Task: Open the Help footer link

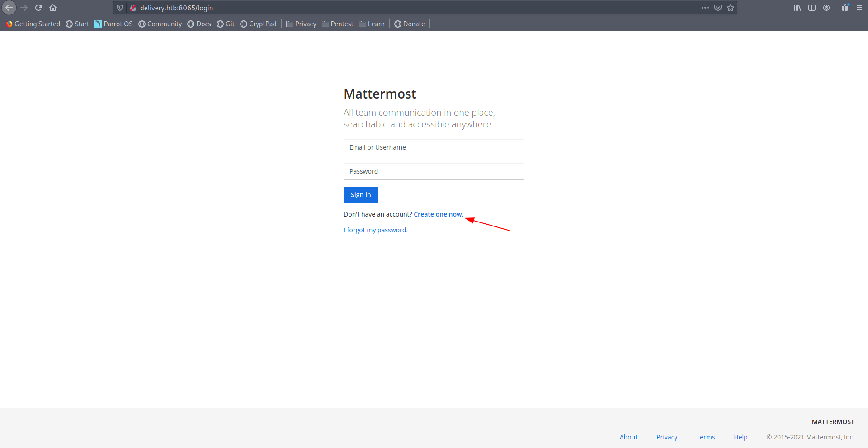Action: (741, 437)
